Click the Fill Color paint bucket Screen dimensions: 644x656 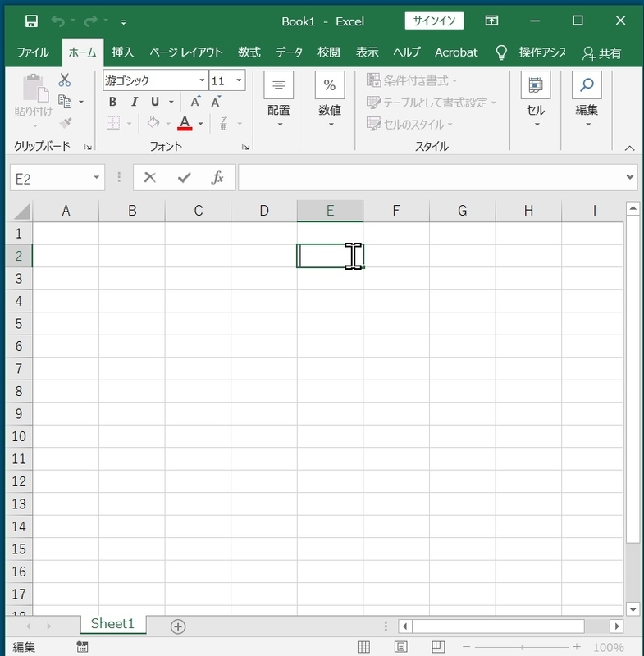(153, 122)
